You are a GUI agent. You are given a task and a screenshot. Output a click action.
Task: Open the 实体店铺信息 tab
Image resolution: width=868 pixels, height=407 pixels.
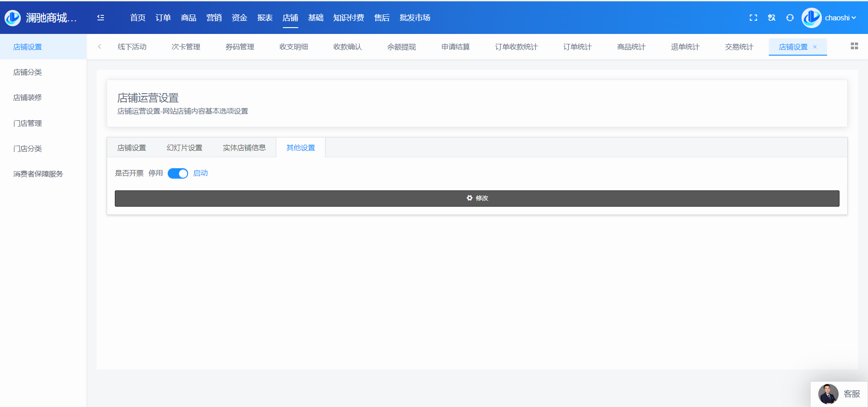click(244, 148)
